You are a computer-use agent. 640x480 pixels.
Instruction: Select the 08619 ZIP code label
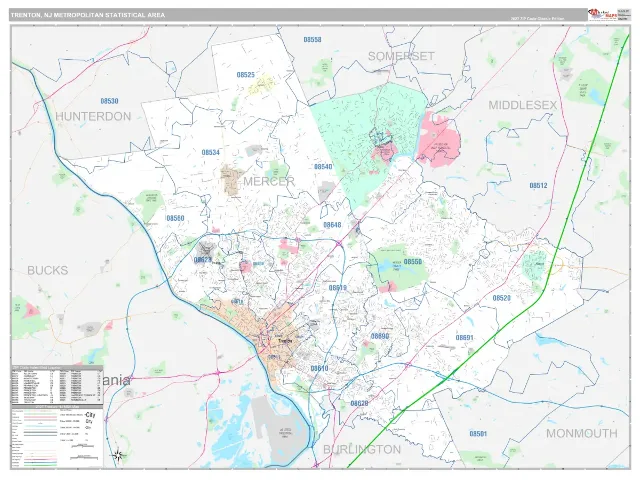pos(338,288)
